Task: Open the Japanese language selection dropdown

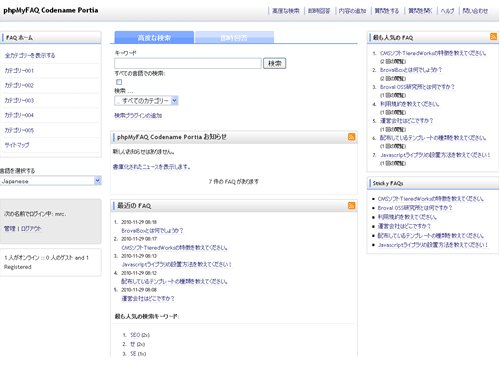Action: tap(50, 181)
